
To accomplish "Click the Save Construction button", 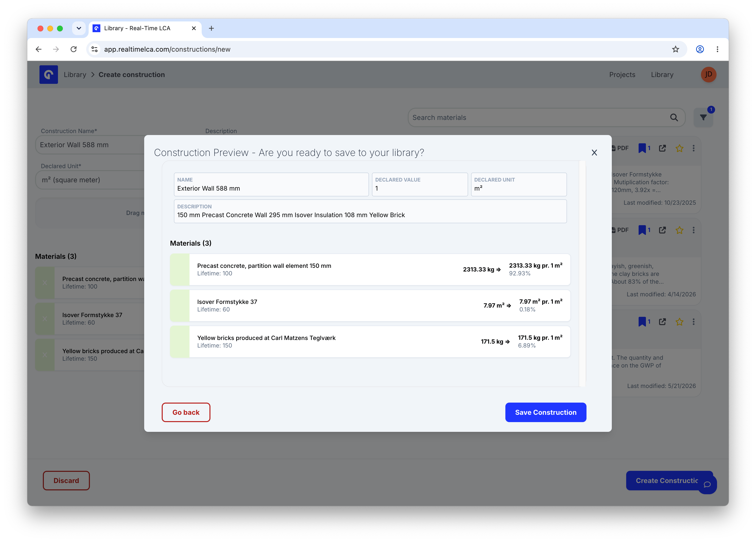I will click(x=545, y=412).
